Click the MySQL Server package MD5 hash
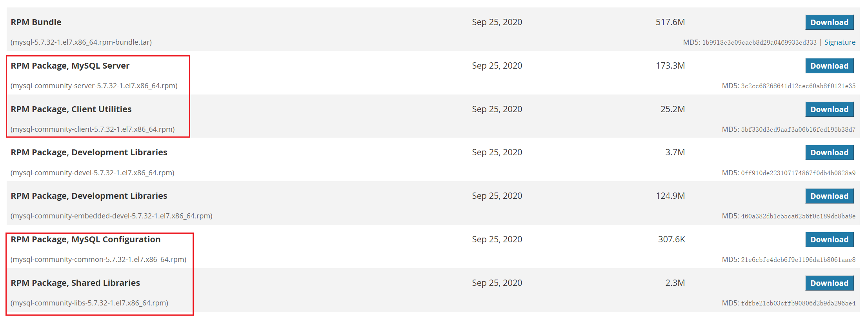The height and width of the screenshot is (318, 868). coord(798,86)
